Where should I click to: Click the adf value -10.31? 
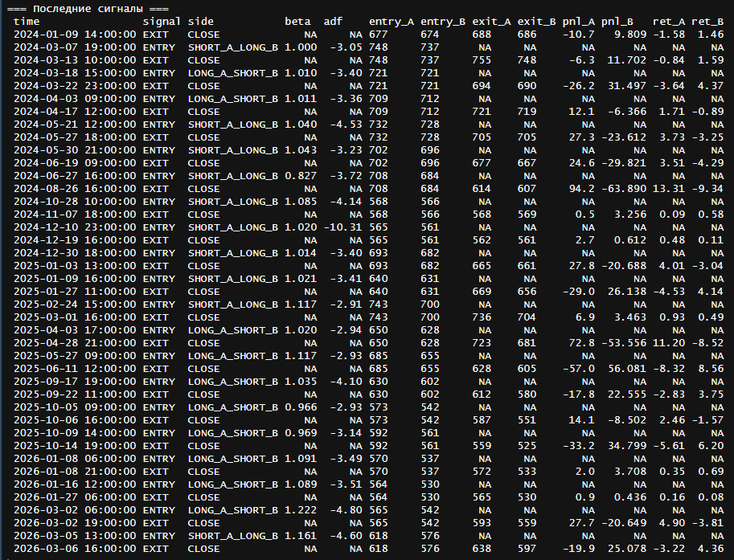coord(342,227)
